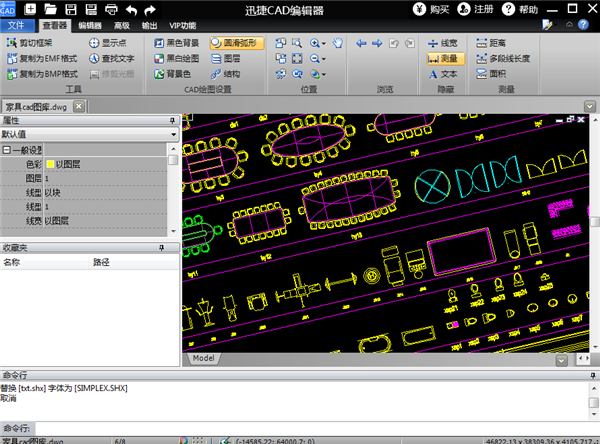Select the 家具cad图库.dwg document tab
Viewport: 600px width, 444px height.
[36, 107]
